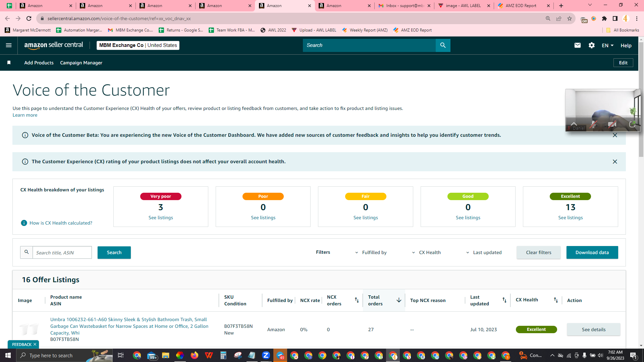Open Firefox from the taskbar
The image size is (644, 362).
click(195, 355)
